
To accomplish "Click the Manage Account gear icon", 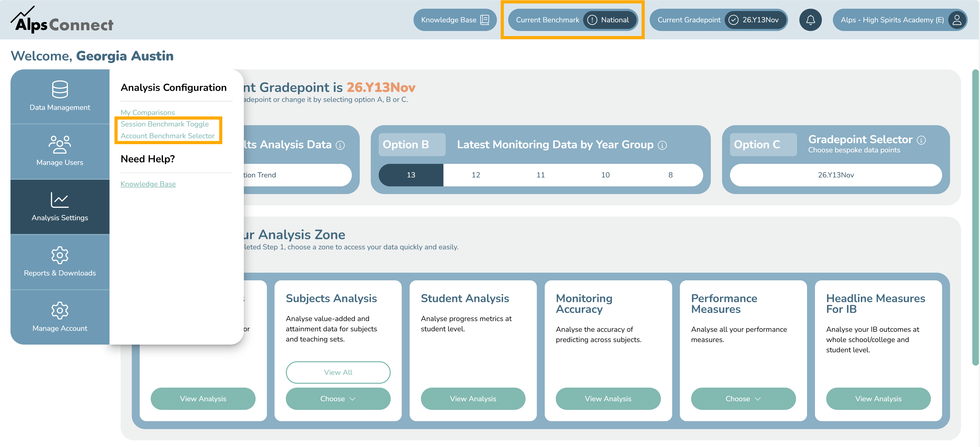I will tap(60, 310).
